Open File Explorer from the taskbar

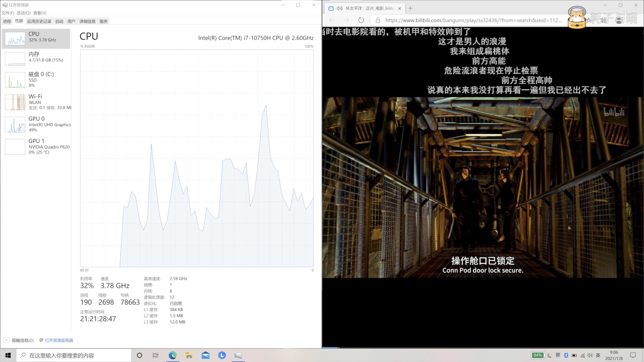click(x=189, y=355)
